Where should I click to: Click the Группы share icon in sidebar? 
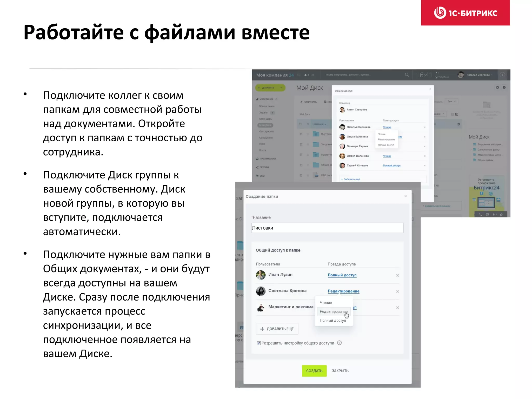[257, 167]
